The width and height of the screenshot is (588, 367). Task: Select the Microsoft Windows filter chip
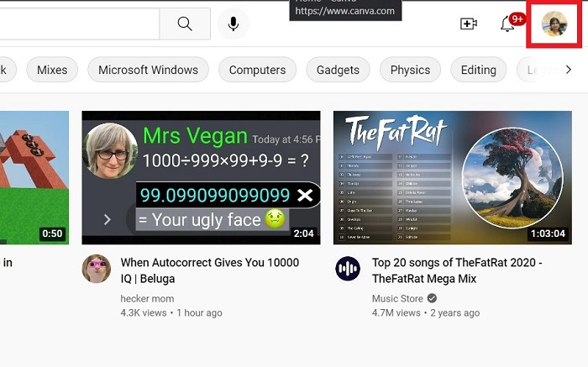click(148, 70)
